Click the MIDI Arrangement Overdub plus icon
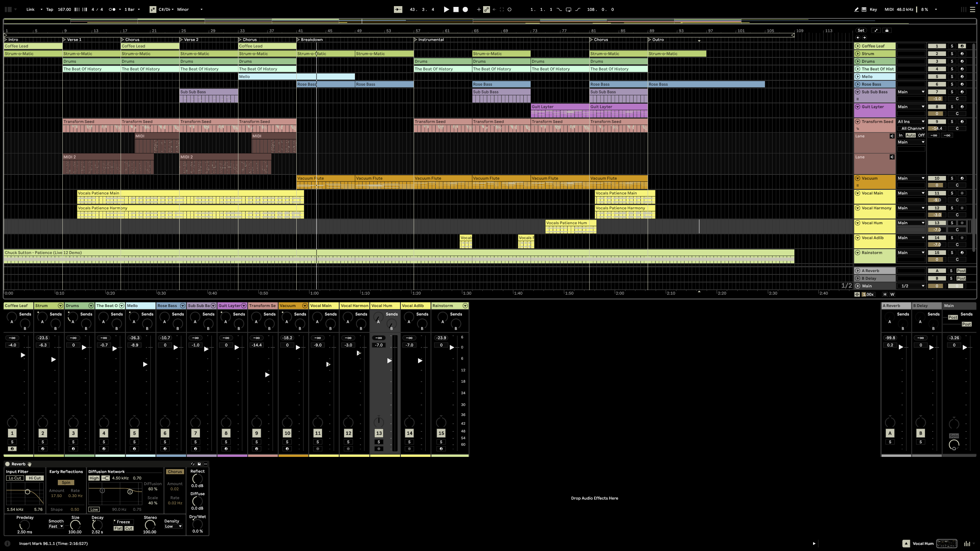This screenshot has height=551, width=980. click(479, 10)
